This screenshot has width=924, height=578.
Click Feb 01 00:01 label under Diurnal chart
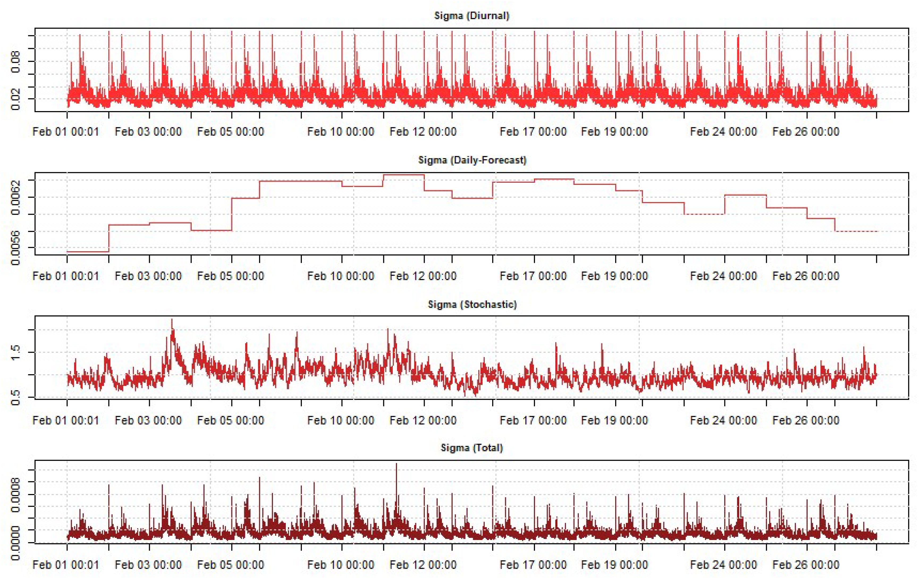pos(66,132)
